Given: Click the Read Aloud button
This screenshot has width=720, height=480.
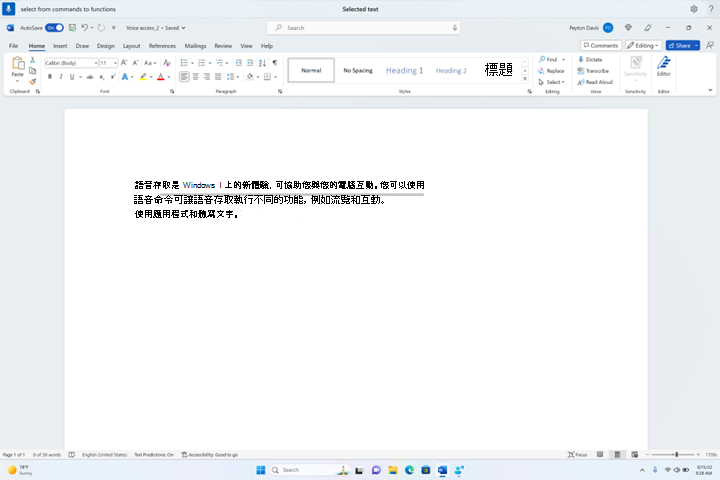Looking at the screenshot, I should [595, 82].
